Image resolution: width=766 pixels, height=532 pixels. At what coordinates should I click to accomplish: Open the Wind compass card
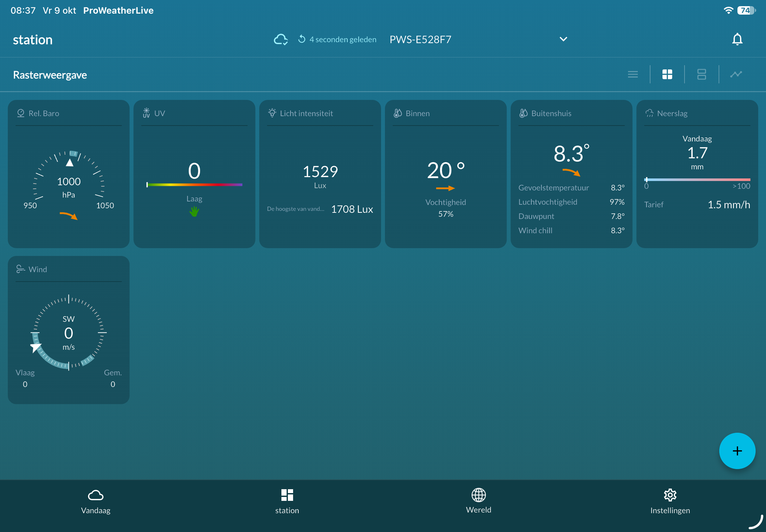click(x=69, y=330)
